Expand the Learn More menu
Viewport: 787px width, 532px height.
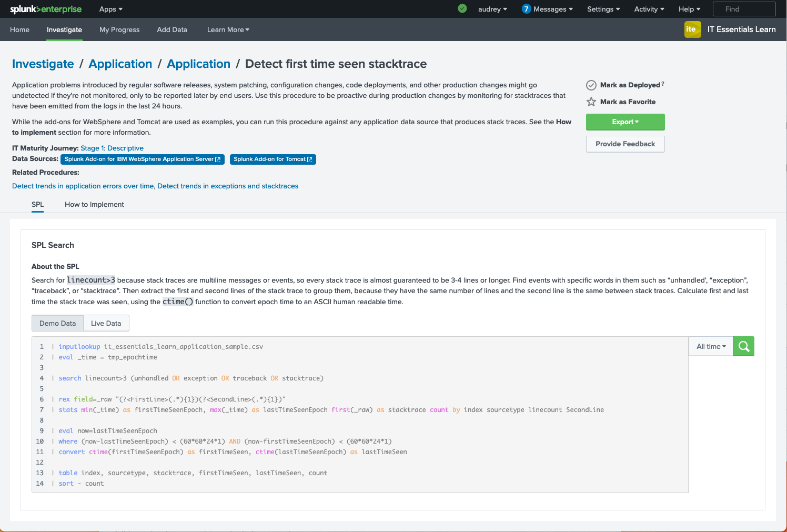tap(228, 29)
